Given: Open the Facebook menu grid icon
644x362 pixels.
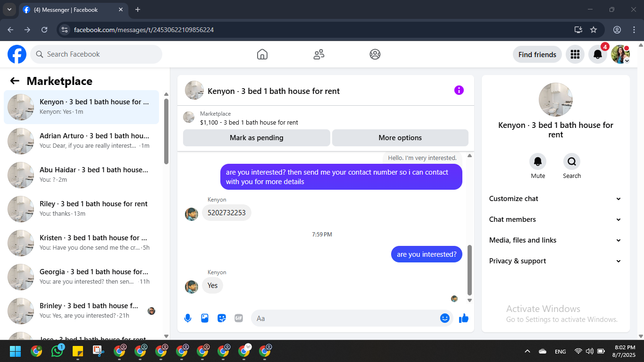Looking at the screenshot, I should click(575, 54).
